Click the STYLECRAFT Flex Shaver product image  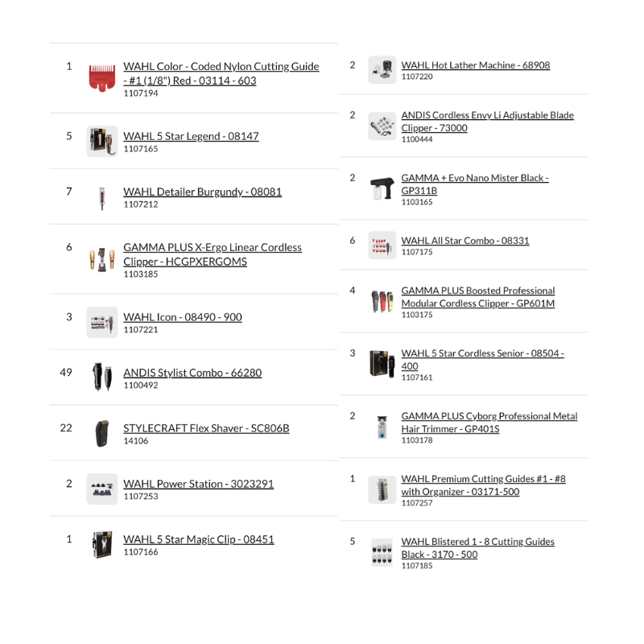click(102, 433)
